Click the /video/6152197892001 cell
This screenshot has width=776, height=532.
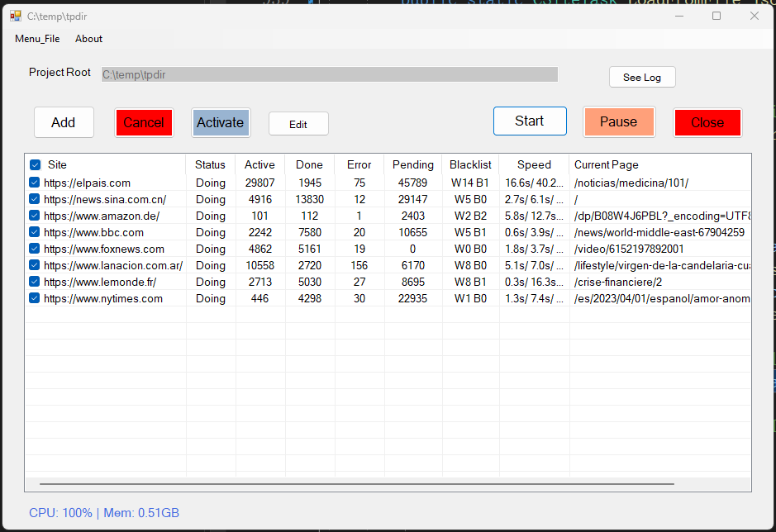click(x=629, y=249)
